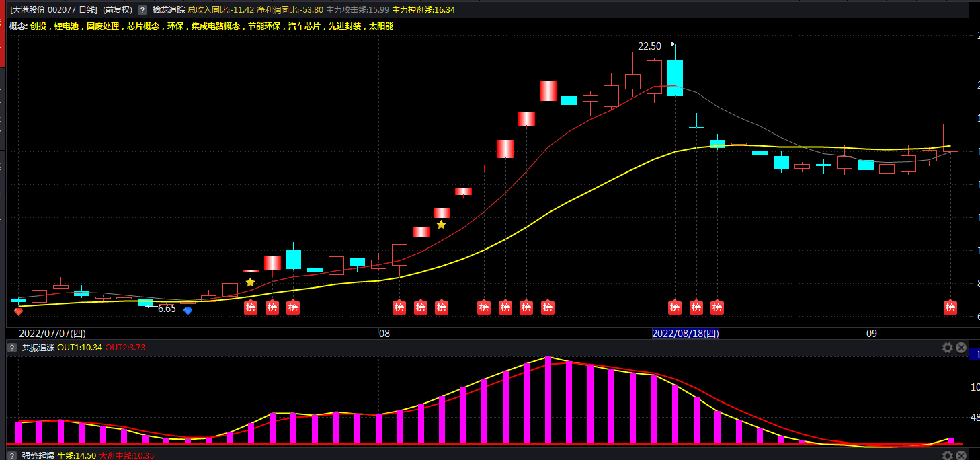Open help icon beside 强势起爆 indicator

point(11,455)
